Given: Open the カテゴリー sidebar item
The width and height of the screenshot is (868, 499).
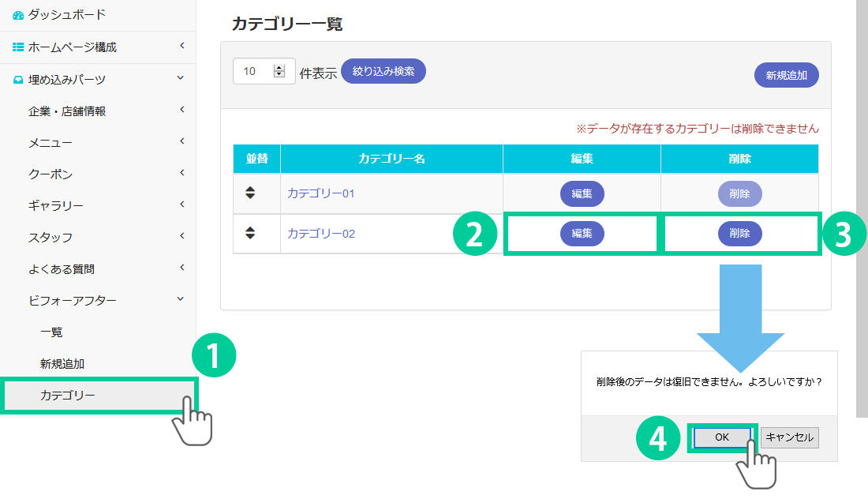Looking at the screenshot, I should [68, 395].
